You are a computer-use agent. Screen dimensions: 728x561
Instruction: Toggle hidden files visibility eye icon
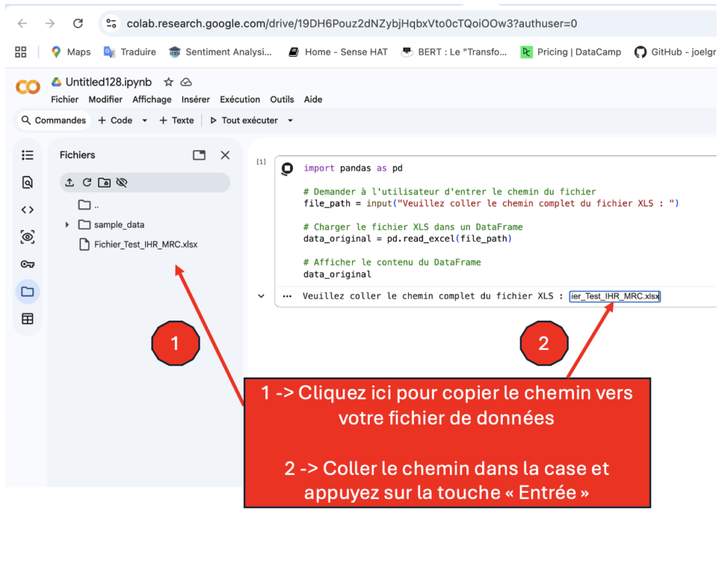click(x=122, y=183)
